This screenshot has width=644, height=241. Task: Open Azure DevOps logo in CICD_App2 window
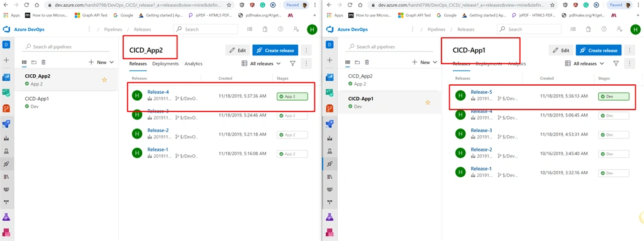(6, 30)
